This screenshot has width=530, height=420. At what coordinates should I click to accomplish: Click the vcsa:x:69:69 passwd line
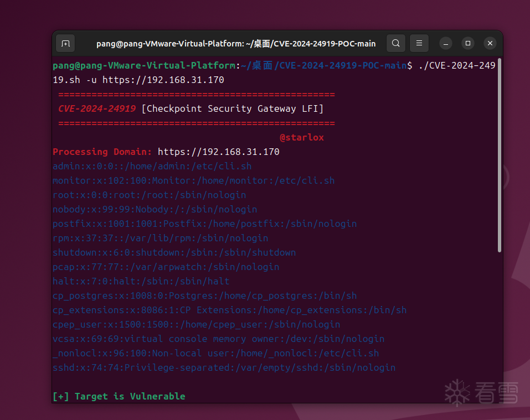(219, 339)
